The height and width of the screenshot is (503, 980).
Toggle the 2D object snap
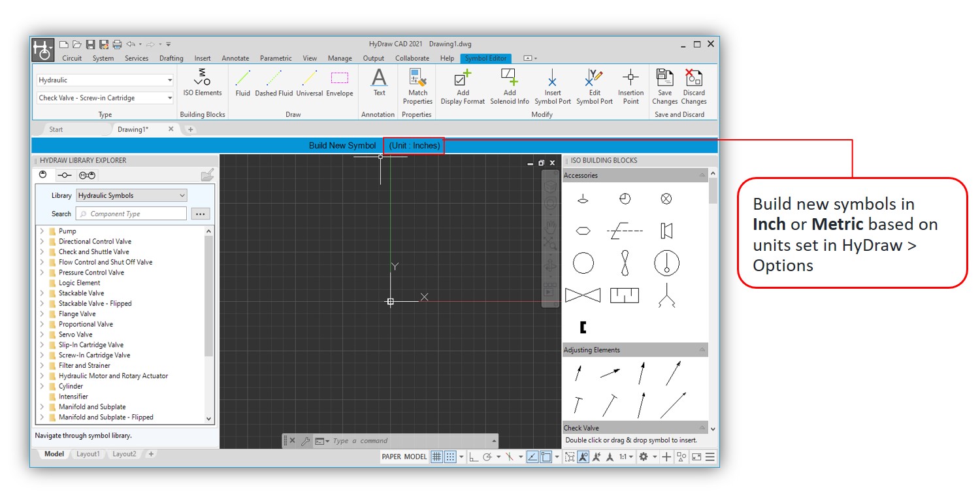(546, 457)
